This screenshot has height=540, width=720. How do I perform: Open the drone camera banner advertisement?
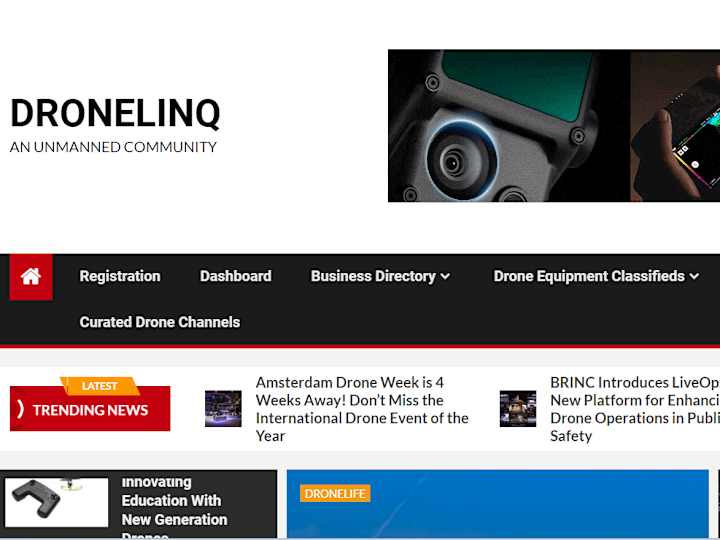pyautogui.click(x=554, y=125)
